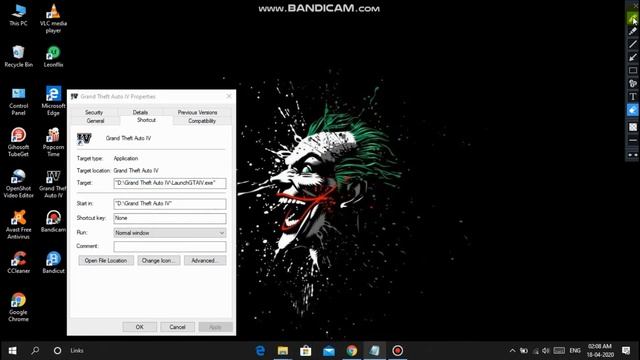Viewport: 640px width, 360px height.
Task: Cancel the properties dialog
Action: [178, 327]
